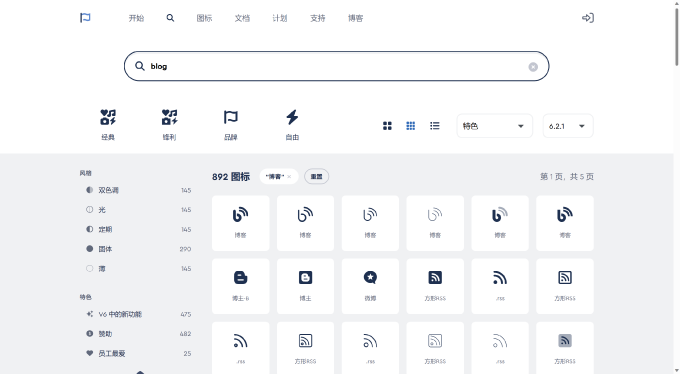Click the Font Awesome flag logo
Viewport: 680px width, 374px height.
(x=85, y=18)
